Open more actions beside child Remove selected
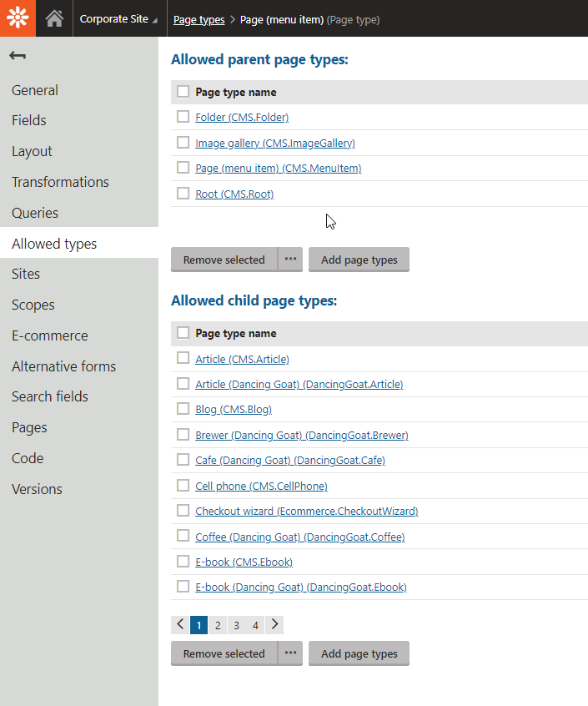588x706 pixels. tap(290, 653)
